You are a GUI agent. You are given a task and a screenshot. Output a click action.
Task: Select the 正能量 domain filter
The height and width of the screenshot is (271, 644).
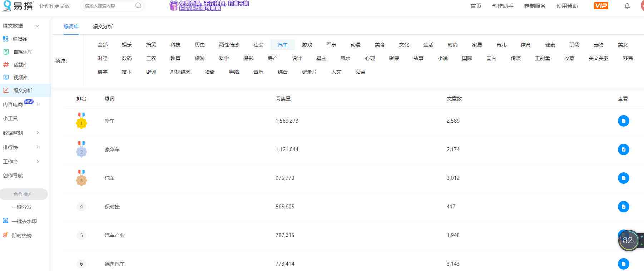[543, 58]
